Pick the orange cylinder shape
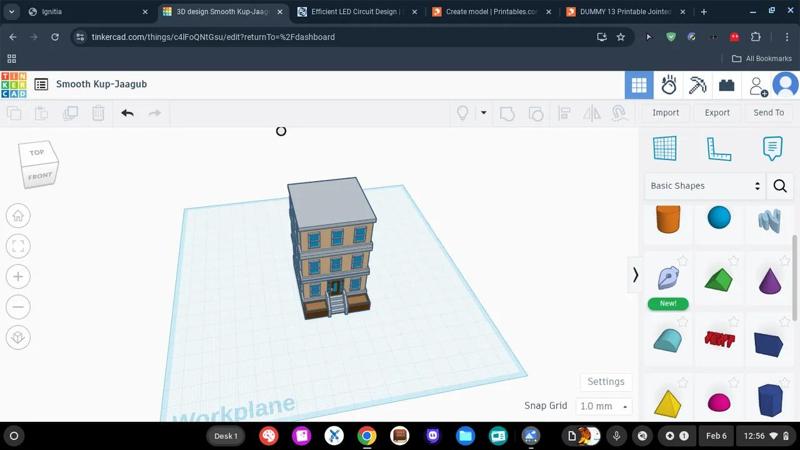The image size is (800, 450). [668, 219]
